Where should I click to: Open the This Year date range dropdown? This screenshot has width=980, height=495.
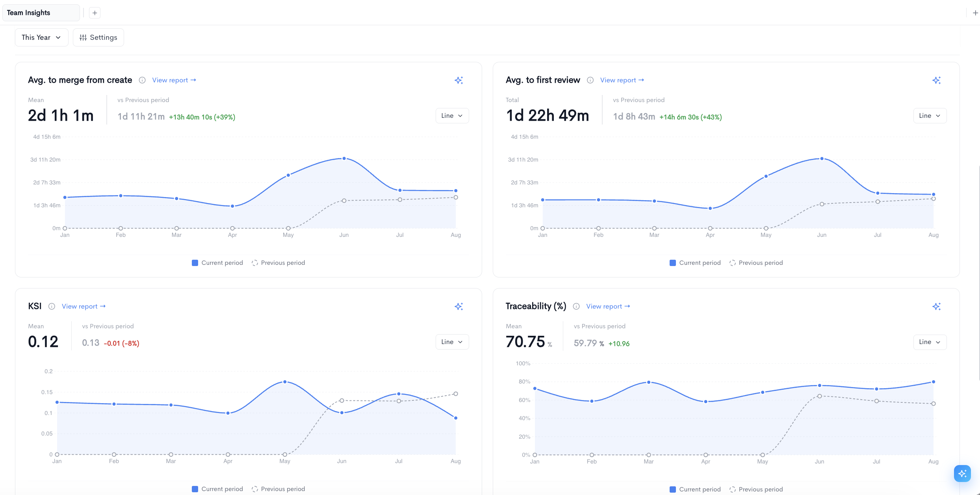[41, 37]
